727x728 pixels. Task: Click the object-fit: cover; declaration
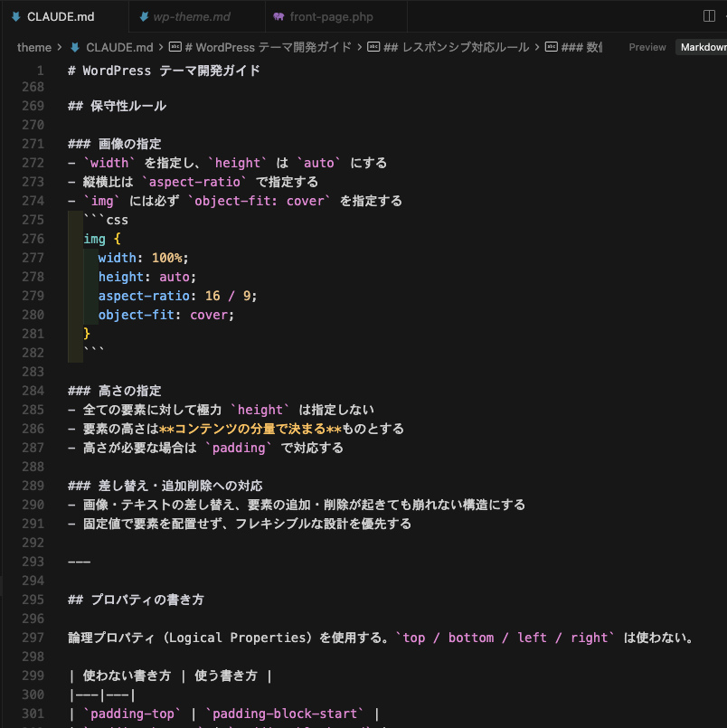click(166, 316)
